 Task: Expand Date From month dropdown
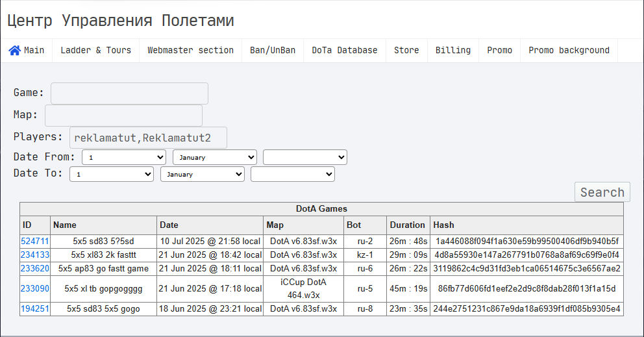click(x=215, y=157)
